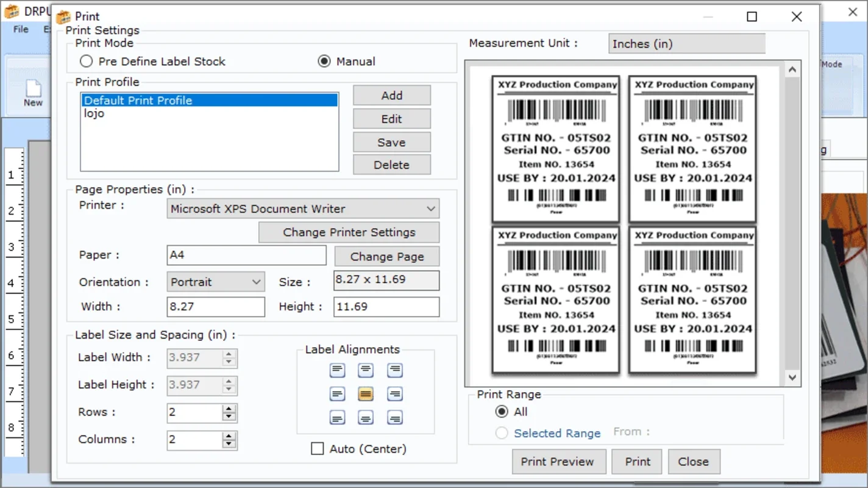Select bottom-right label alignment icon
The height and width of the screenshot is (488, 868).
(395, 418)
